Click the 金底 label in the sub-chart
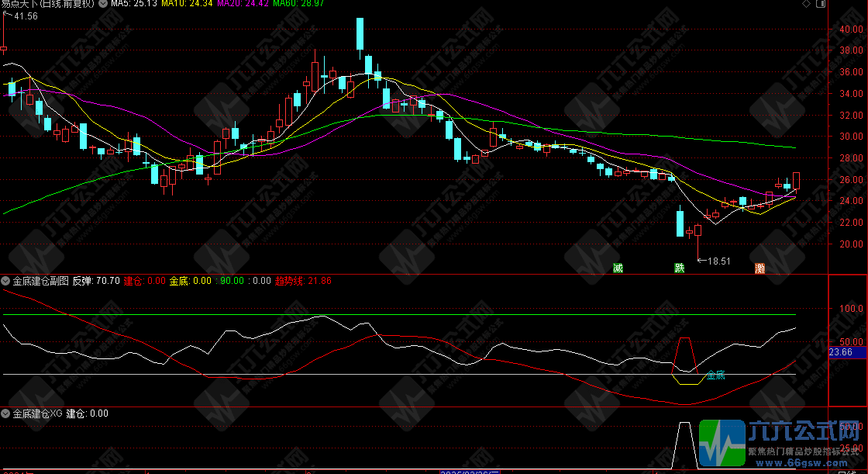Image resolution: width=868 pixels, height=474 pixels. pos(715,375)
